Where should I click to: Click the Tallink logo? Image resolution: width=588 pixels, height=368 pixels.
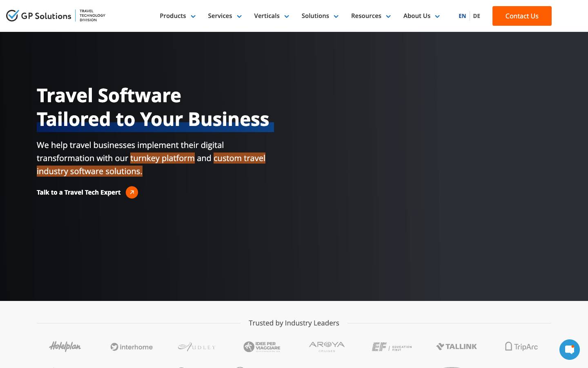457,347
